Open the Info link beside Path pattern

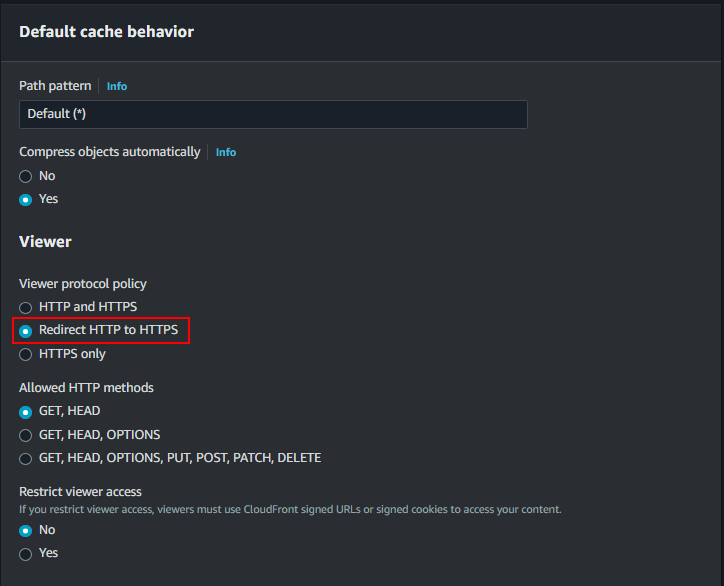point(117,86)
